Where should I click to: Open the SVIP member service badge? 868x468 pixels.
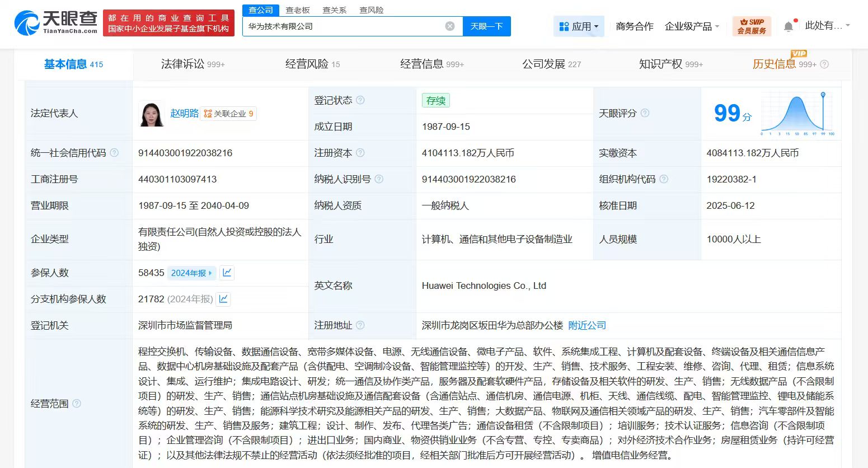[x=752, y=26]
